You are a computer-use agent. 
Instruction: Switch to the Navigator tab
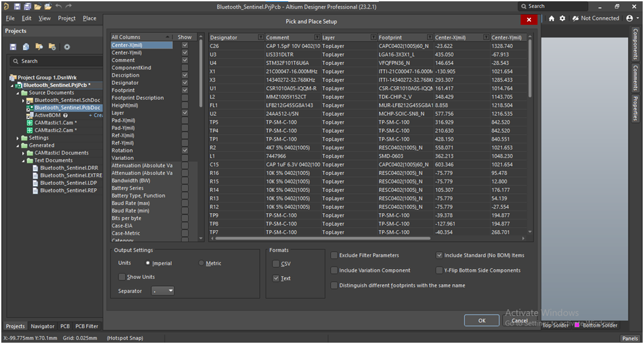43,326
